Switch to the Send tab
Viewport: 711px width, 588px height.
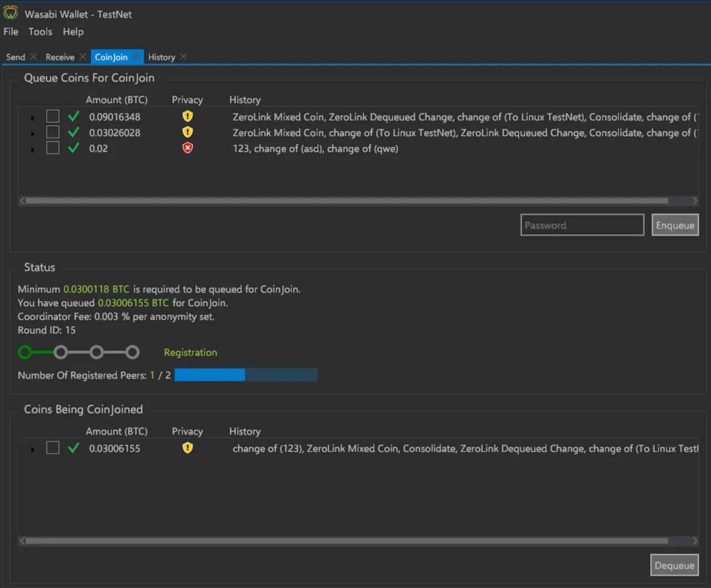click(16, 57)
